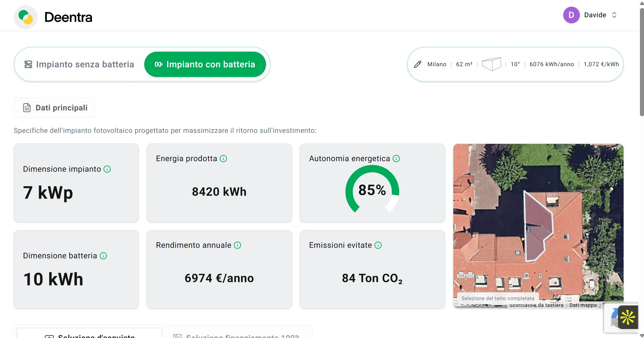Open the Dati principali tab

point(55,108)
